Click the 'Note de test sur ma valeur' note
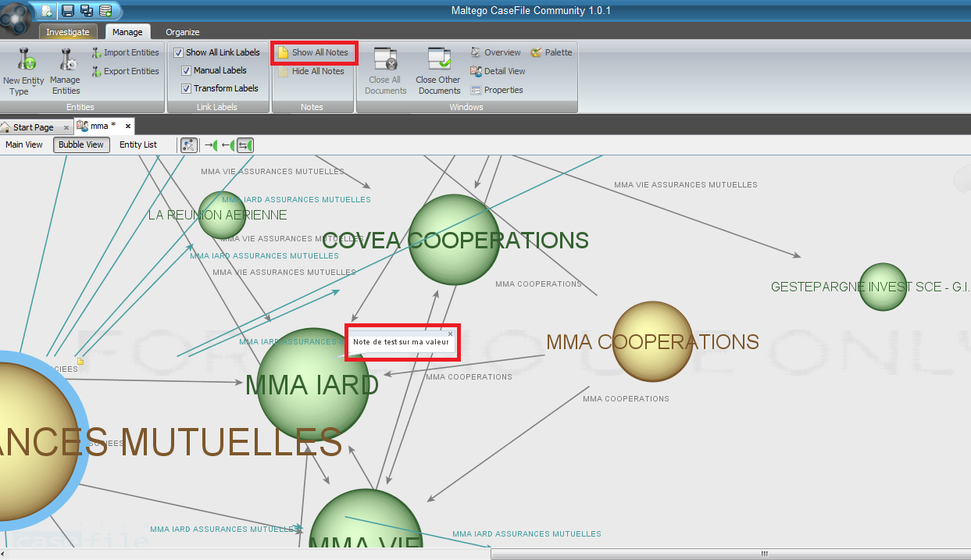This screenshot has width=971, height=560. point(401,342)
